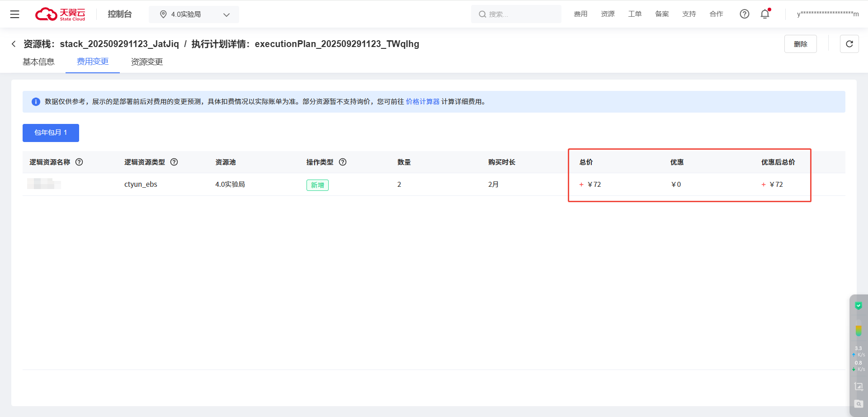The height and width of the screenshot is (417, 868).
Task: Click help icon beside 逻辑资源类型
Action: tap(174, 162)
